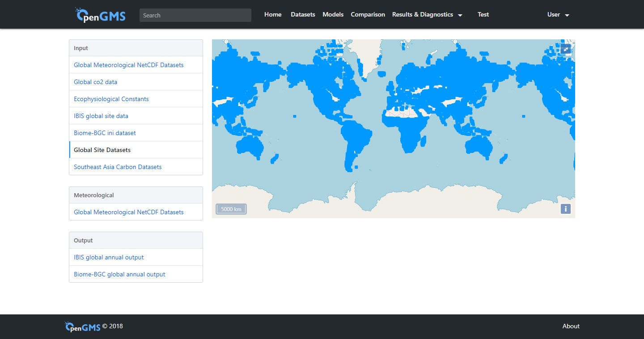Select Southeast Asia Carbon Datasets
644x339 pixels.
click(x=118, y=167)
